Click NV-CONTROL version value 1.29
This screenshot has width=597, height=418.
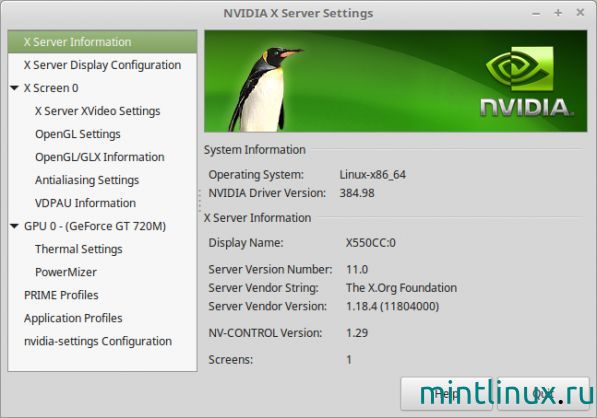click(357, 333)
